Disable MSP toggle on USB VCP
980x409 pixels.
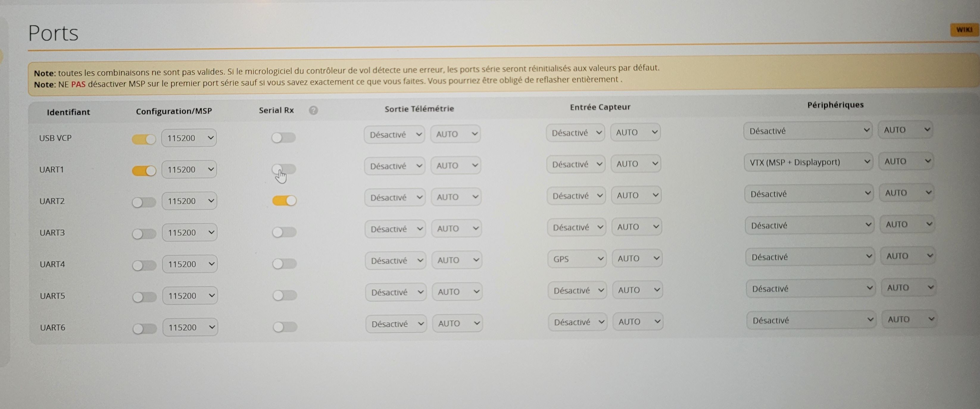point(144,139)
